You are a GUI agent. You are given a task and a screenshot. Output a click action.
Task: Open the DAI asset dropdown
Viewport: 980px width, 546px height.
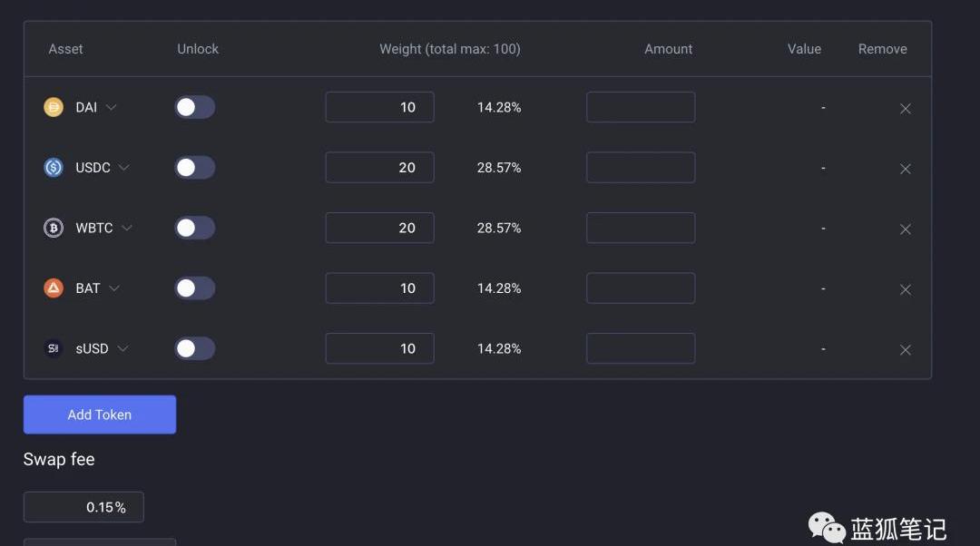pos(112,107)
